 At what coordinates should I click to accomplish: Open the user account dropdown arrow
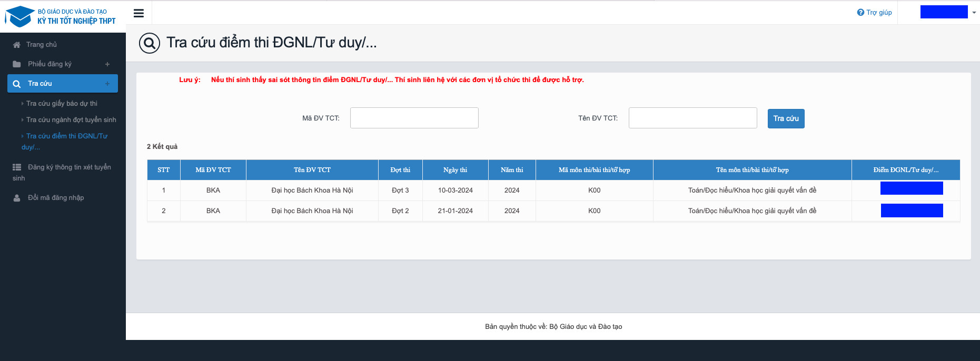tap(974, 13)
